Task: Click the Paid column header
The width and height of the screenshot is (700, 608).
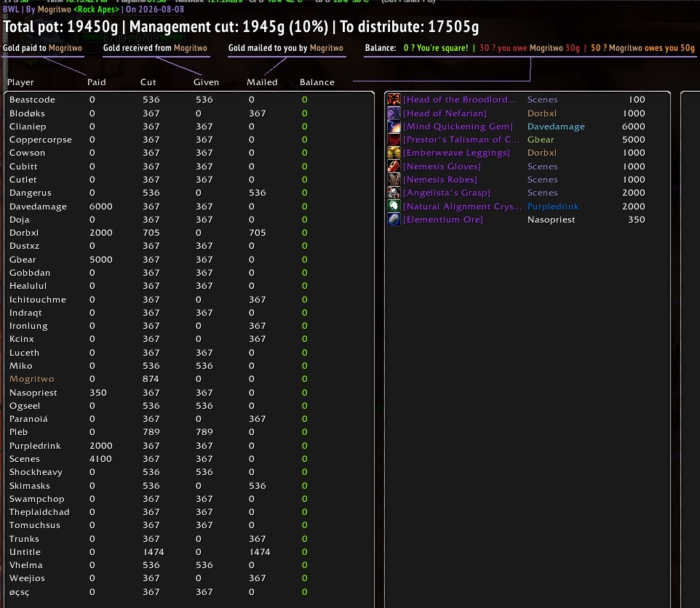Action: [x=97, y=82]
